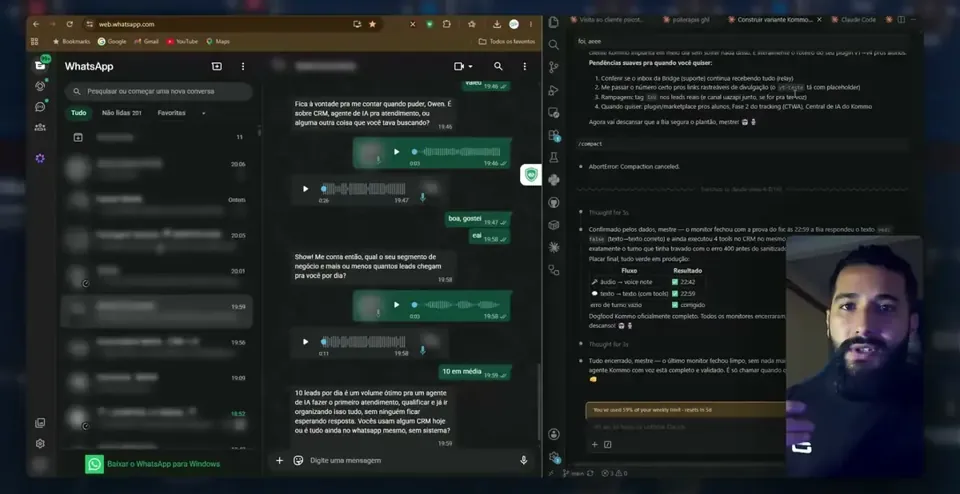Open VS Code Testing flask icon

(x=553, y=158)
